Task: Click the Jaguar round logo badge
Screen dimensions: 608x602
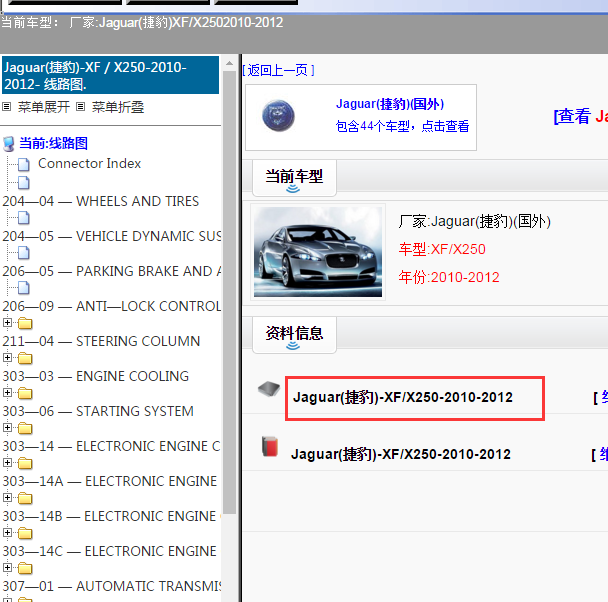Action: (x=278, y=116)
